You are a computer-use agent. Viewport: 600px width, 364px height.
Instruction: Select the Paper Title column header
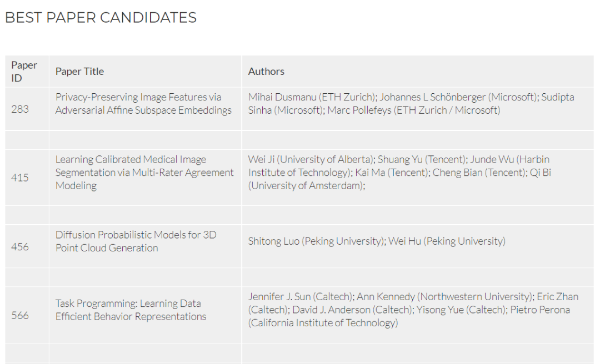pyautogui.click(x=79, y=72)
